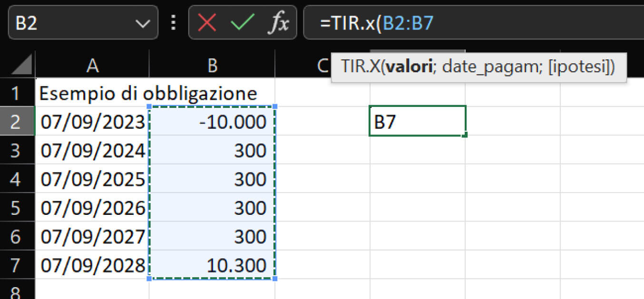Select the 10.300 final cash flow cell
644x299 pixels.
tap(212, 265)
